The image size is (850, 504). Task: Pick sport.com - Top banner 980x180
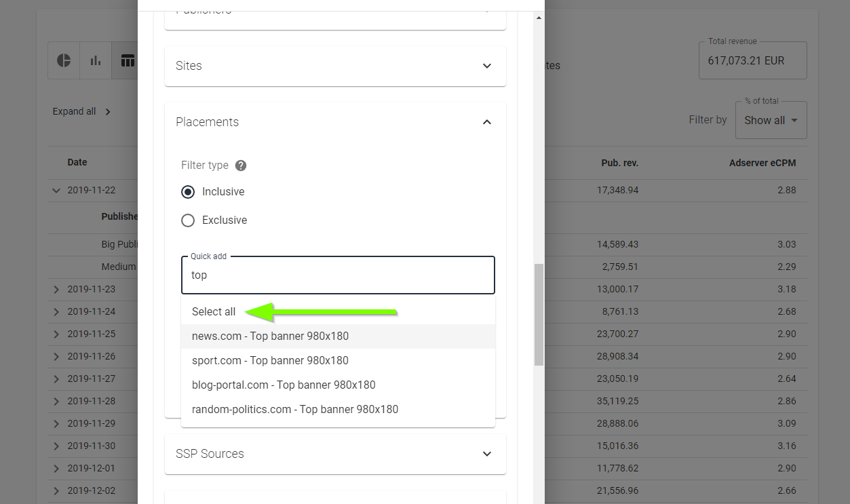pyautogui.click(x=338, y=361)
